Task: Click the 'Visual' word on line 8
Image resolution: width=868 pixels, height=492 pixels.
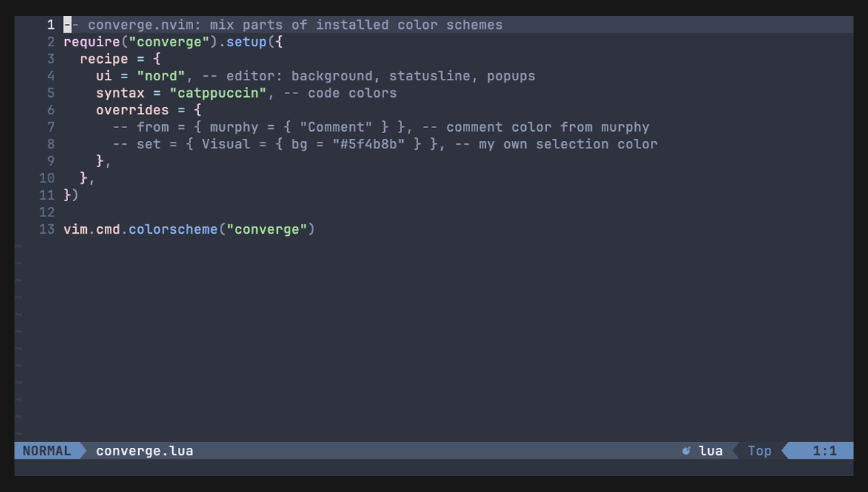Action: (x=226, y=144)
